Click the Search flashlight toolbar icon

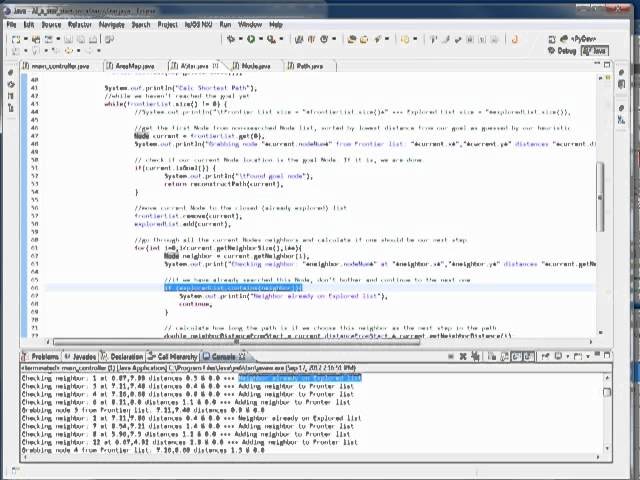[378, 39]
